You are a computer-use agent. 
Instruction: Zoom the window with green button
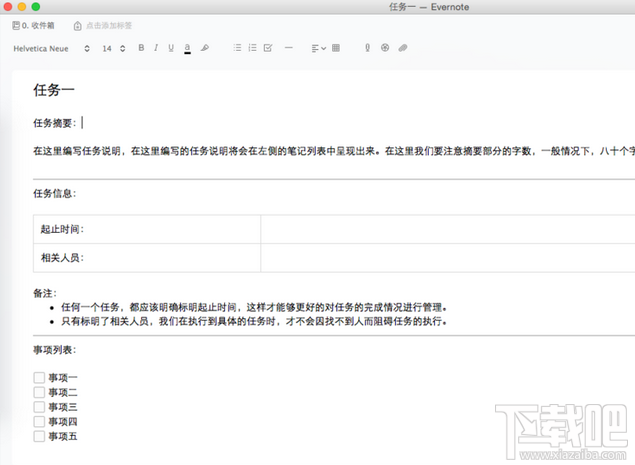[36, 6]
